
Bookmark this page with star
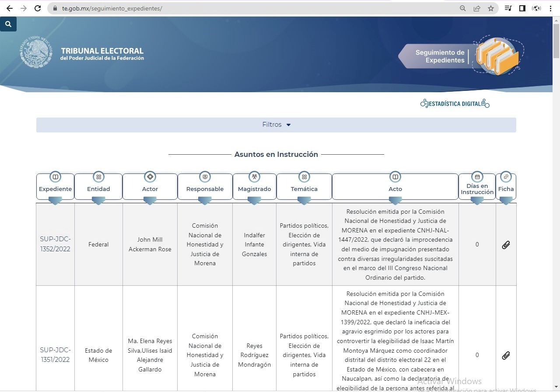491,8
